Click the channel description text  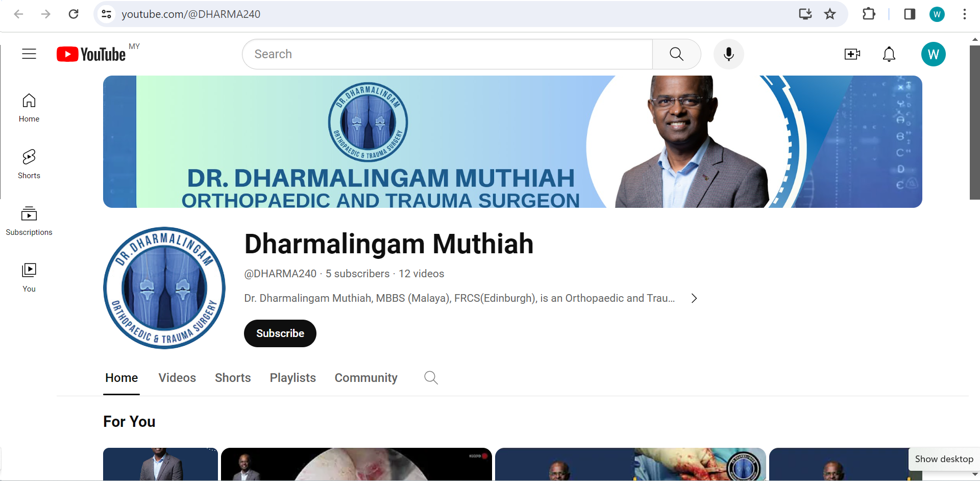point(459,298)
